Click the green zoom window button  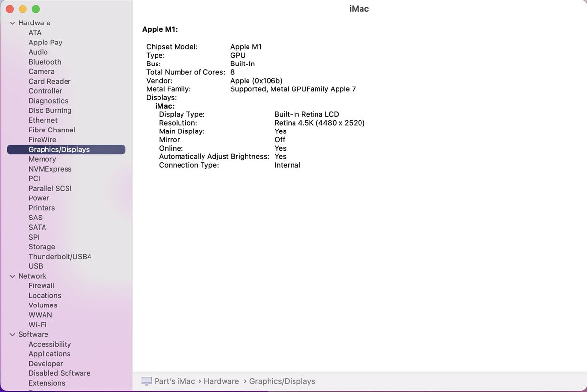(36, 9)
